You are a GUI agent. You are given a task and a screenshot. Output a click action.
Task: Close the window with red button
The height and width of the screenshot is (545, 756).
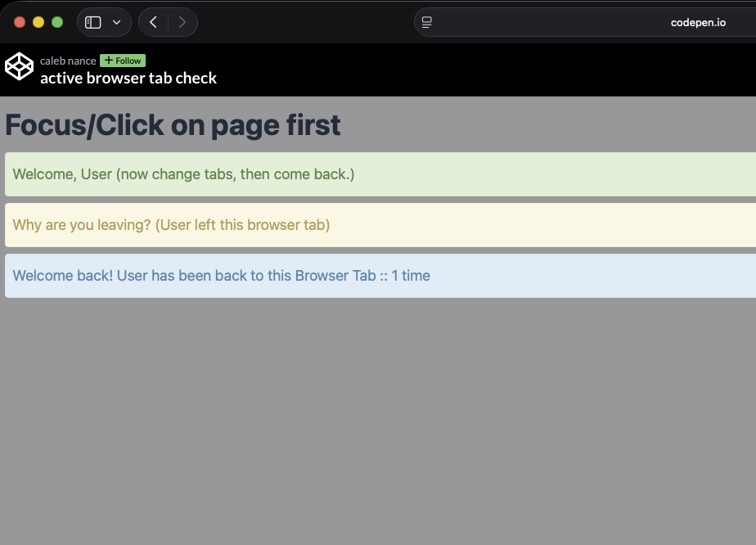click(x=20, y=22)
